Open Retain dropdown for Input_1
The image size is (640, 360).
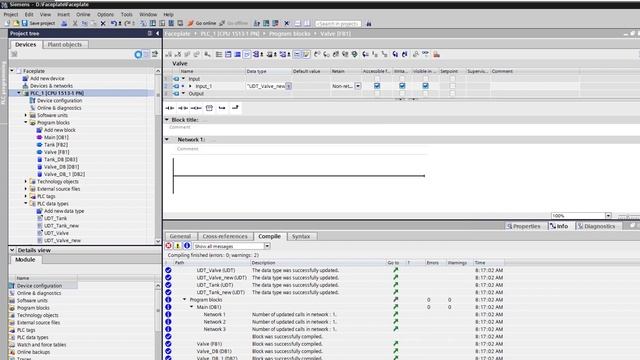(358, 86)
